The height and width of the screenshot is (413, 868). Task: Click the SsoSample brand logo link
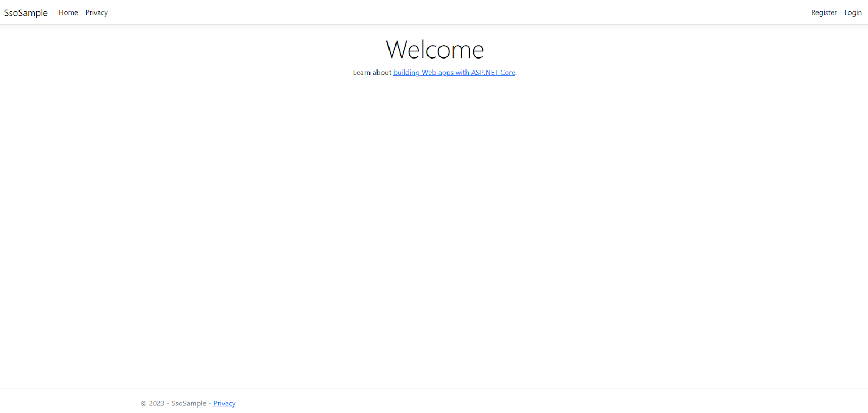(x=26, y=12)
